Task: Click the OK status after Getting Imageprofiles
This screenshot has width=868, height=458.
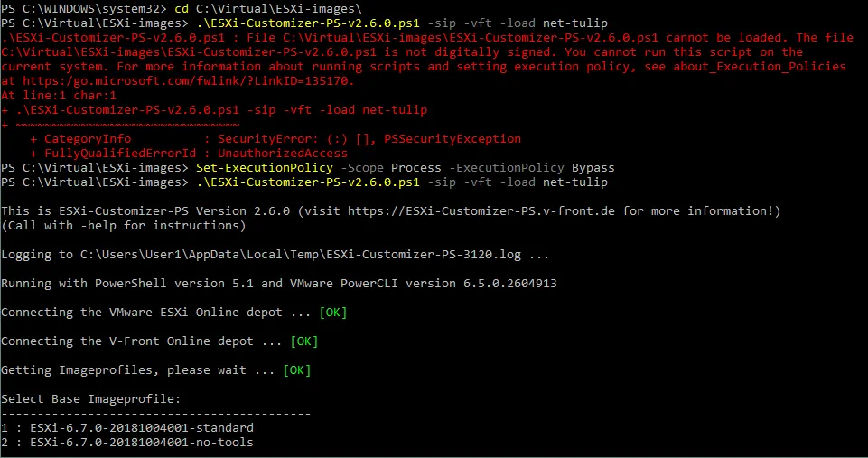Action: (296, 370)
